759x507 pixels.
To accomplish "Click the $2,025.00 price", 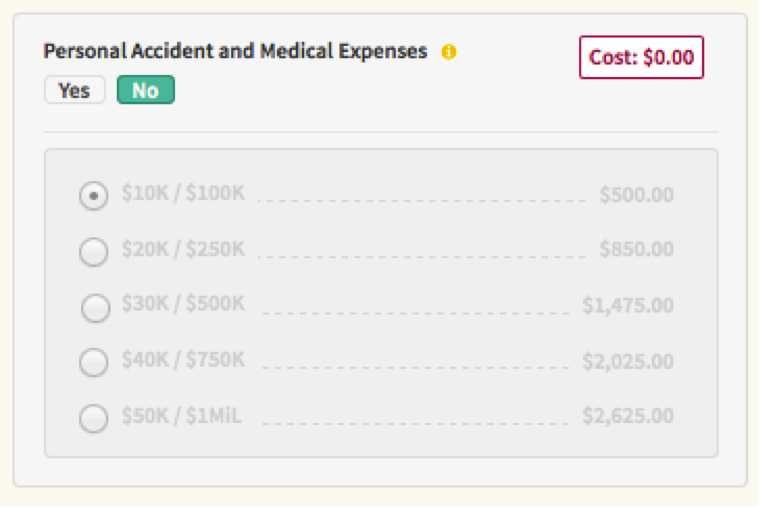I will tap(628, 361).
